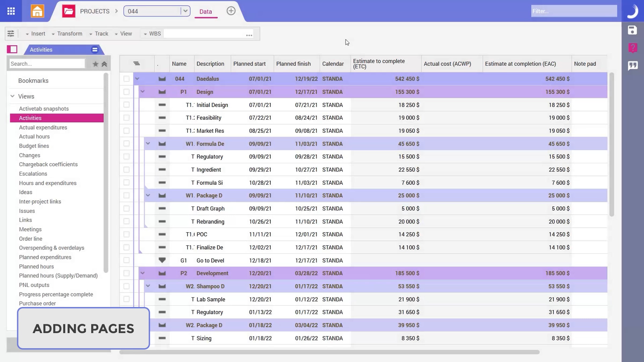Collapse the Views tree section
This screenshot has width=644, height=362.
point(12,96)
